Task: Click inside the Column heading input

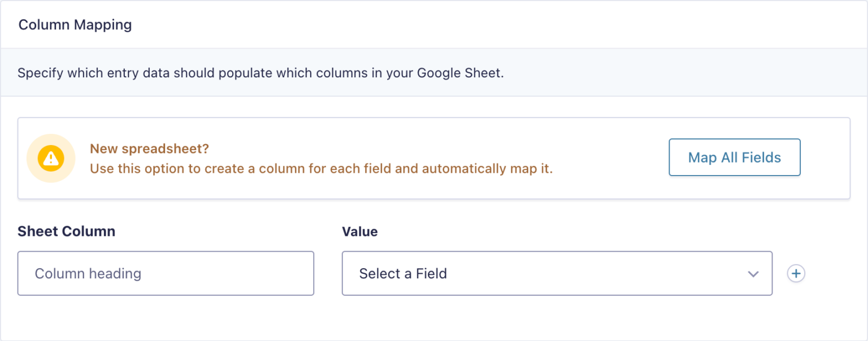Action: [166, 273]
